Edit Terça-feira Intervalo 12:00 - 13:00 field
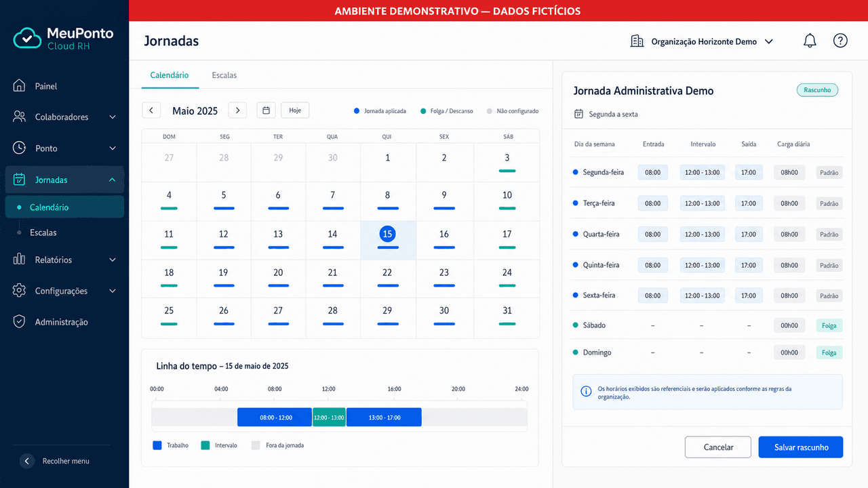This screenshot has width=868, height=488. [x=702, y=203]
